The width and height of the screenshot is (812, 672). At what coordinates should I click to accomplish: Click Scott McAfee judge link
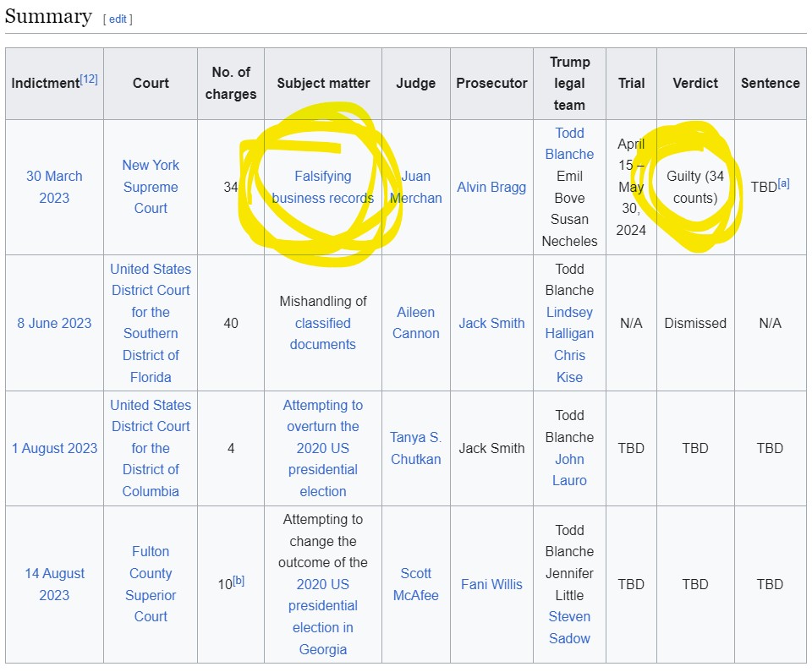tap(416, 584)
